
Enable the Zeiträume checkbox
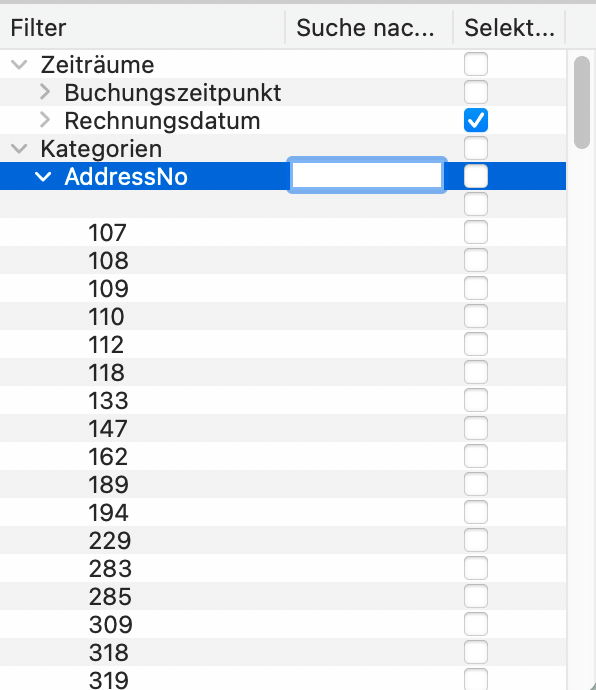476,64
